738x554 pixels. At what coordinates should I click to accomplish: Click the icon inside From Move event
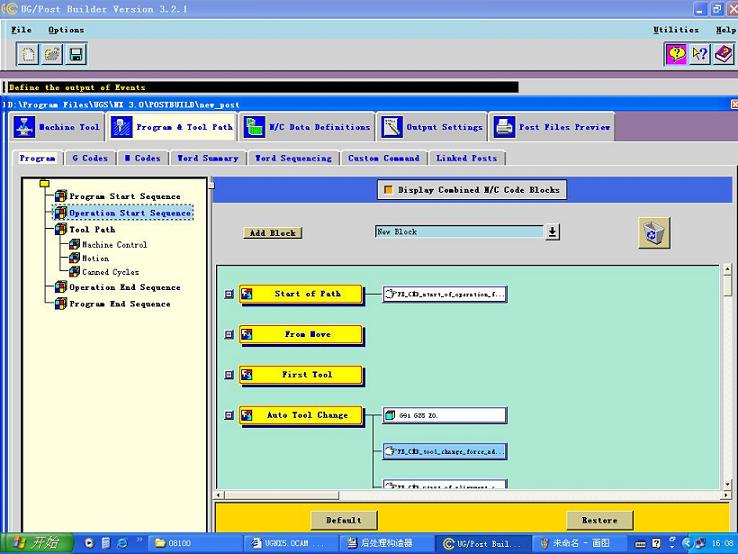pos(247,335)
